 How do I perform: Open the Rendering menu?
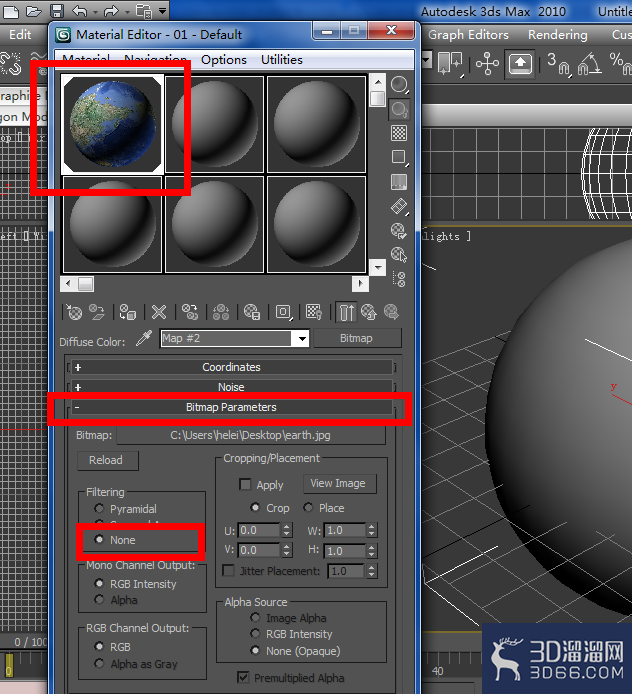(558, 35)
